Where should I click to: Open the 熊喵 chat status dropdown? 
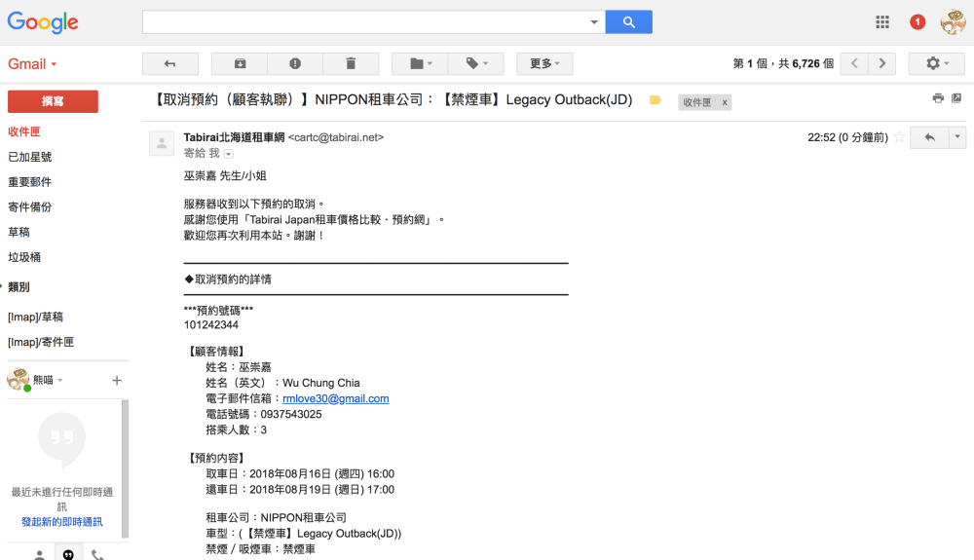[x=48, y=380]
